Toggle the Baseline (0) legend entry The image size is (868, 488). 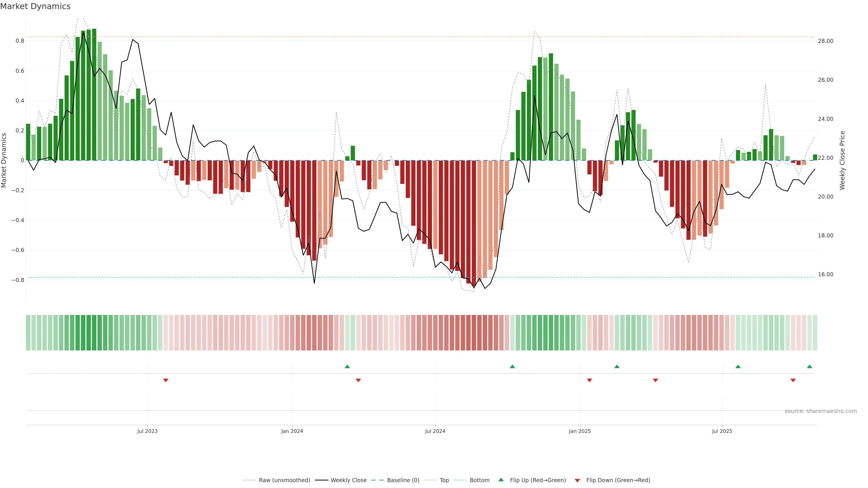pyautogui.click(x=403, y=480)
